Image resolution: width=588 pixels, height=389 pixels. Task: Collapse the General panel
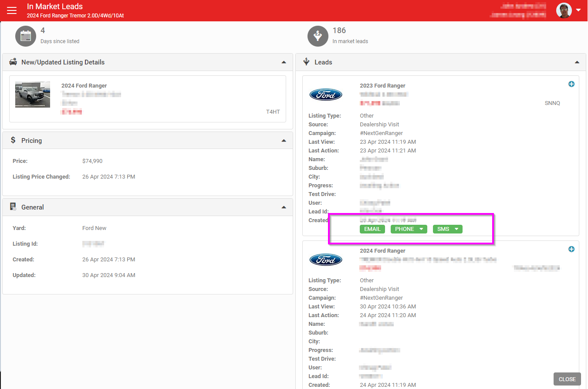point(284,207)
